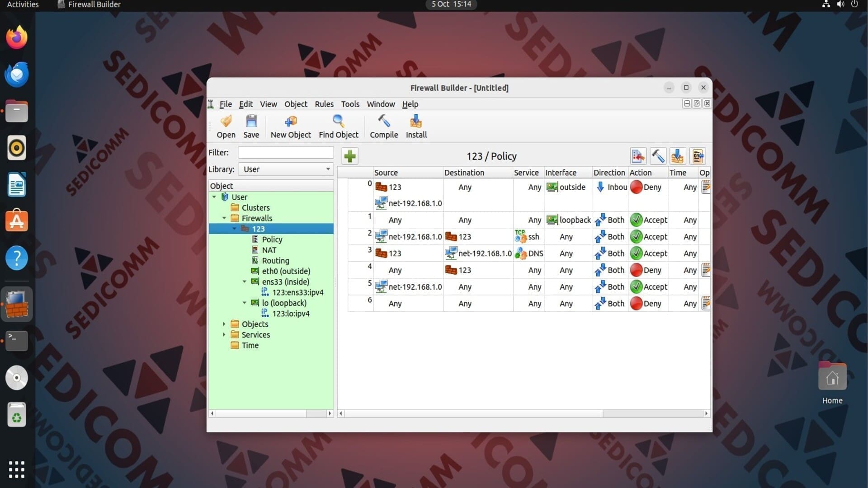Open the Library User dropdown
Image resolution: width=868 pixels, height=488 pixels.
286,169
